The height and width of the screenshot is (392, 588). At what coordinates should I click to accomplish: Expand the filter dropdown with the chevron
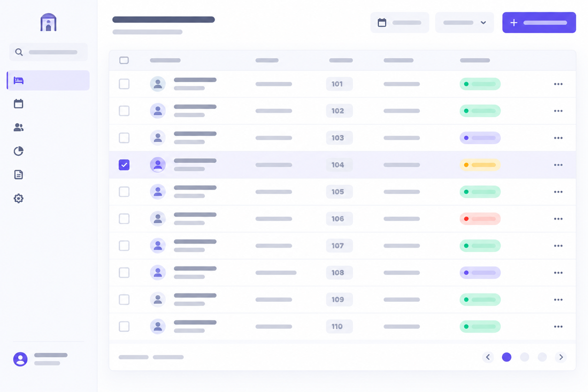point(465,23)
